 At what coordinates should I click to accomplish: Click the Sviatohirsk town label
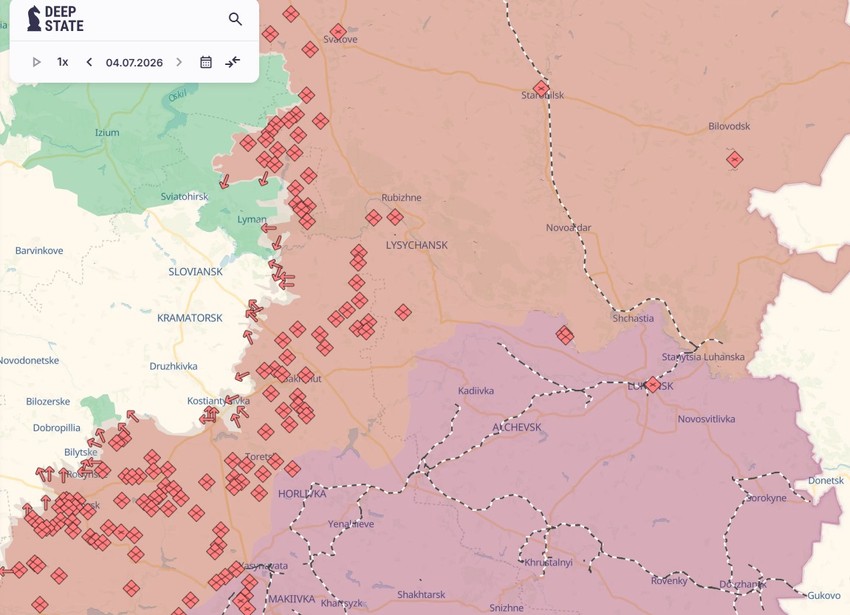[x=184, y=196]
